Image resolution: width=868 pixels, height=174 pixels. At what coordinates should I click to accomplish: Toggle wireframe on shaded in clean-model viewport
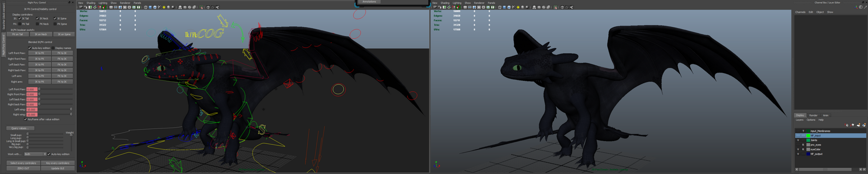pyautogui.click(x=509, y=7)
